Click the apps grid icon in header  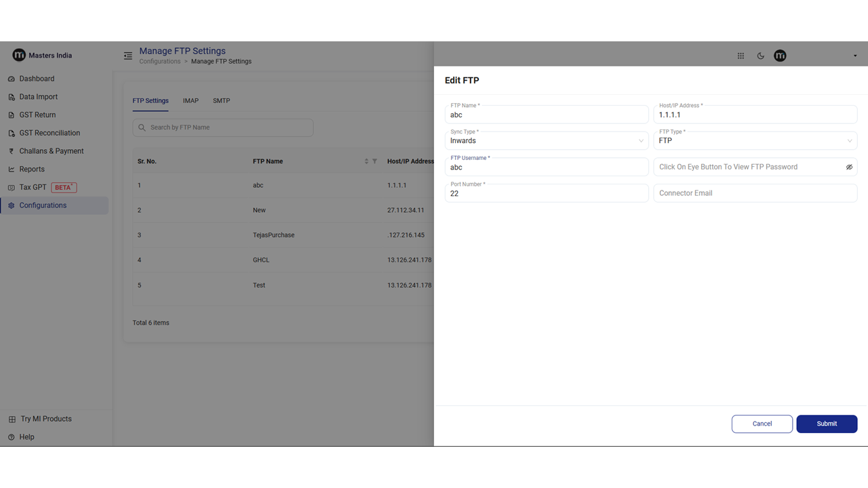[x=741, y=56]
